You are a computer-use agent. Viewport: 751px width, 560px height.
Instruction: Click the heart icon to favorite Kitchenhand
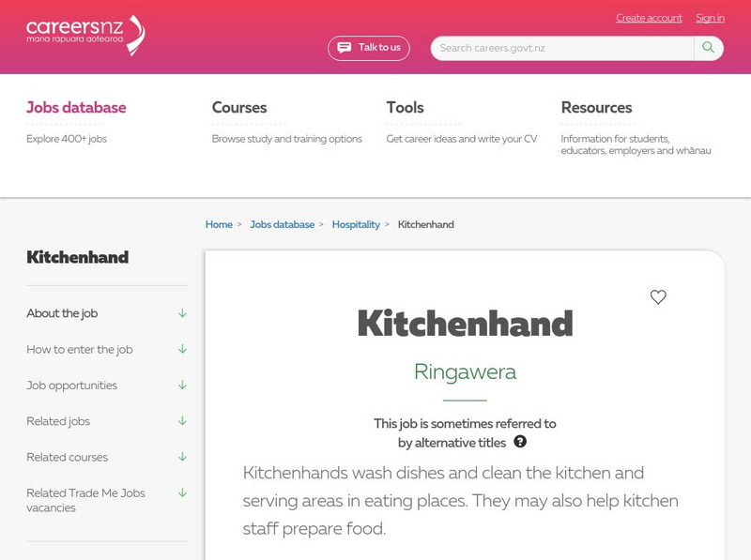[x=657, y=298]
